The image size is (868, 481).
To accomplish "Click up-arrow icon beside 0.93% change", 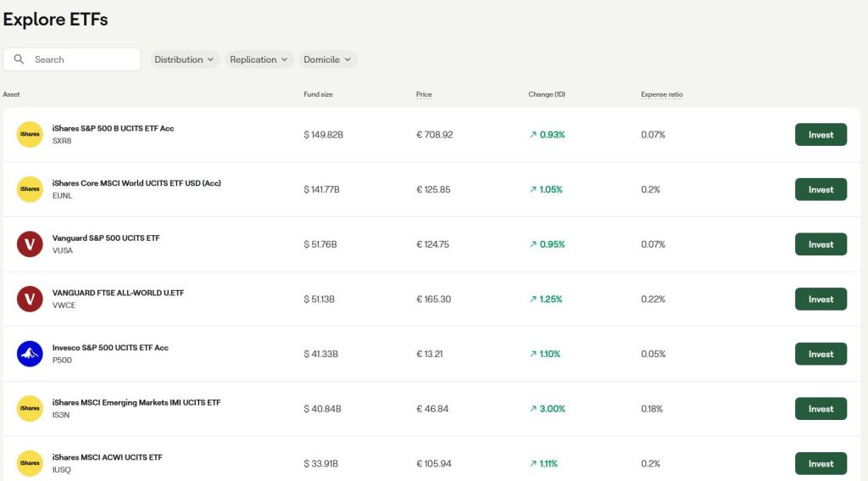I will tap(533, 135).
